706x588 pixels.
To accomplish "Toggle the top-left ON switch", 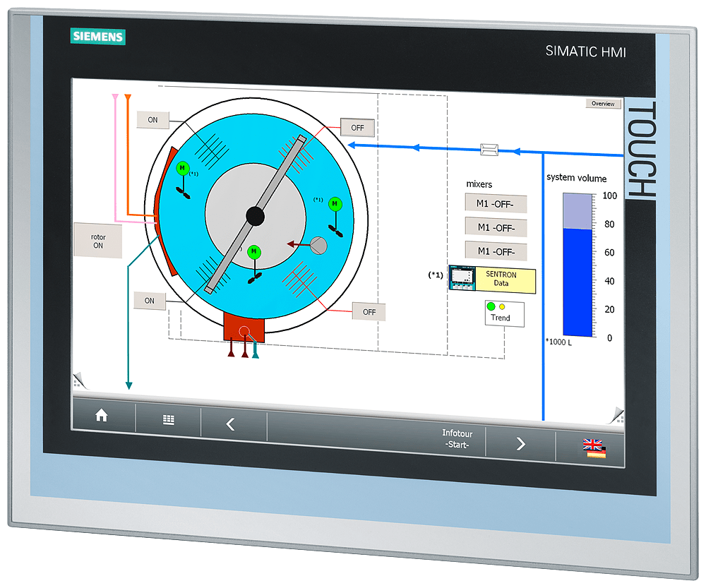I will pos(152,121).
